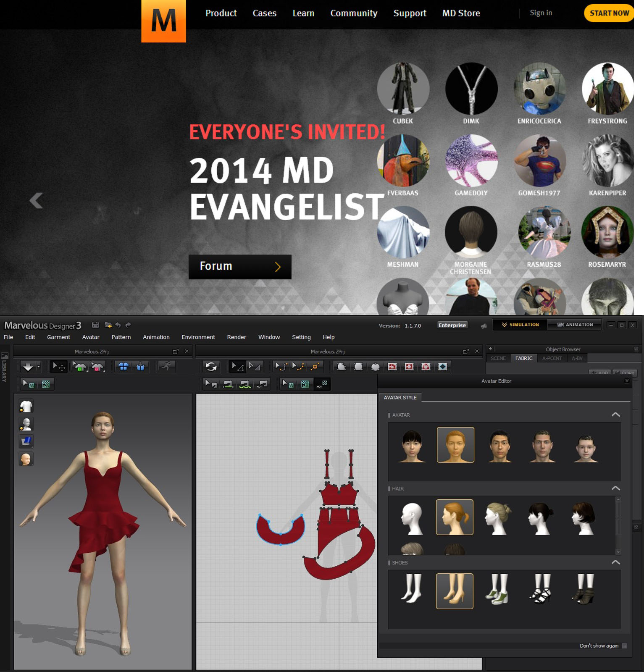Click the Simulate down-arrow button in 3D toolbar
The width and height of the screenshot is (644, 672).
click(28, 367)
